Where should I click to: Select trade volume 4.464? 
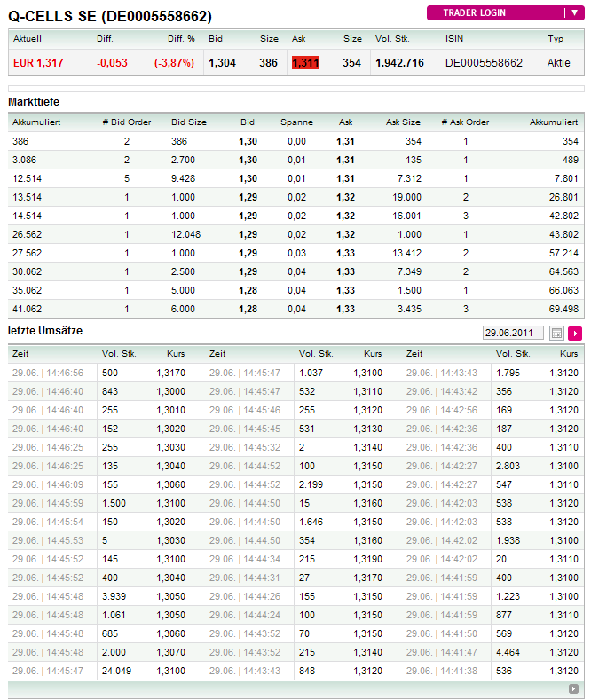tap(508, 652)
